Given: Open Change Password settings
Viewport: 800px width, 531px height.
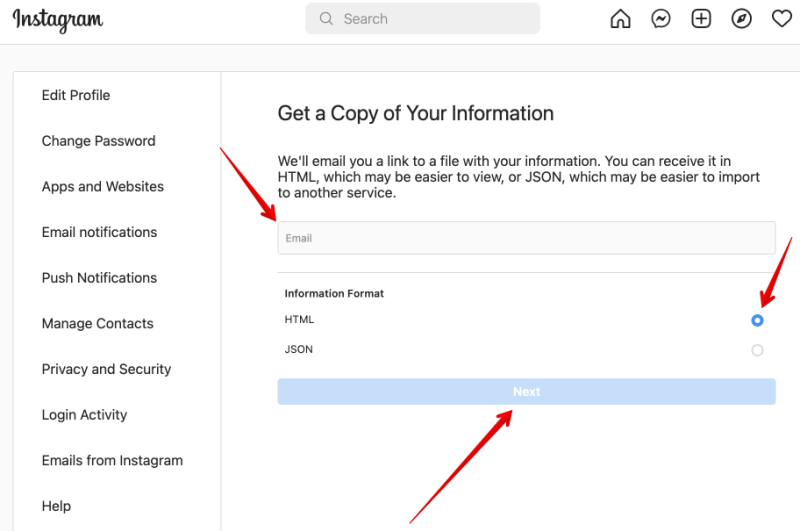Looking at the screenshot, I should 98,141.
